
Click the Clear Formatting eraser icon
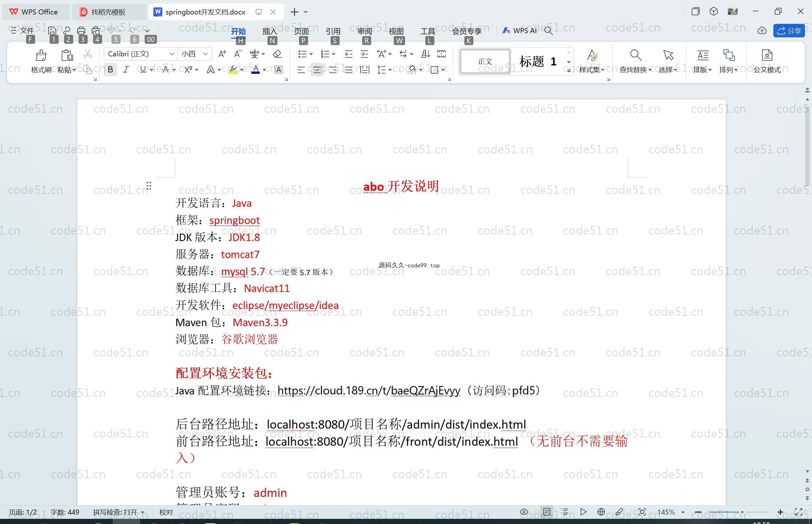277,54
